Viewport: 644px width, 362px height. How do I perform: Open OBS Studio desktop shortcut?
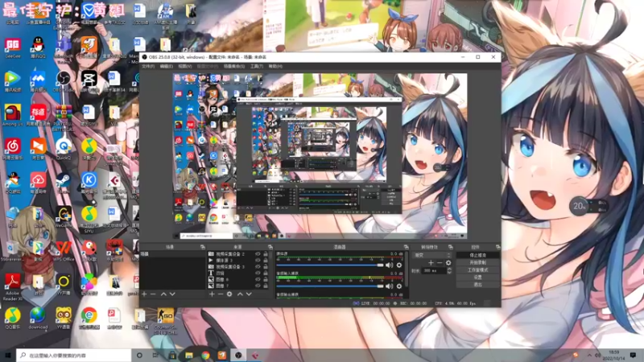tap(64, 81)
